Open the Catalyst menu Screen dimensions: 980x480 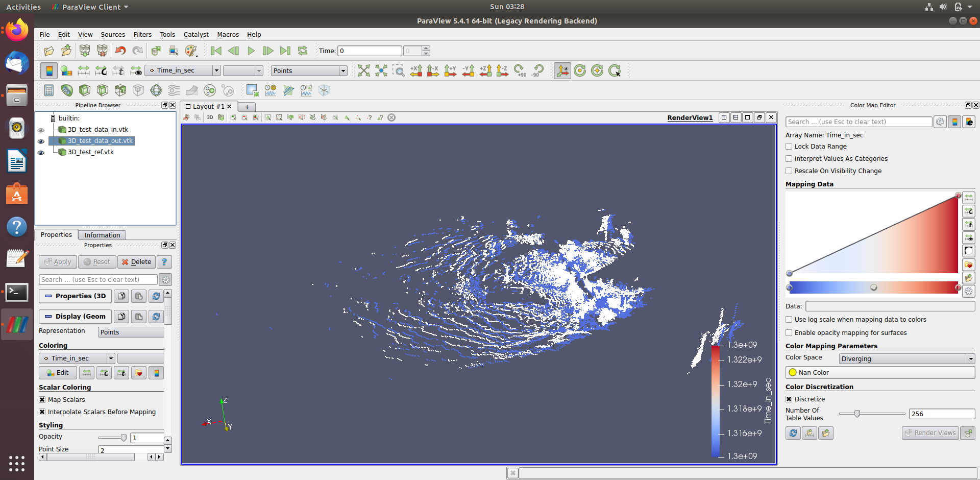[196, 35]
